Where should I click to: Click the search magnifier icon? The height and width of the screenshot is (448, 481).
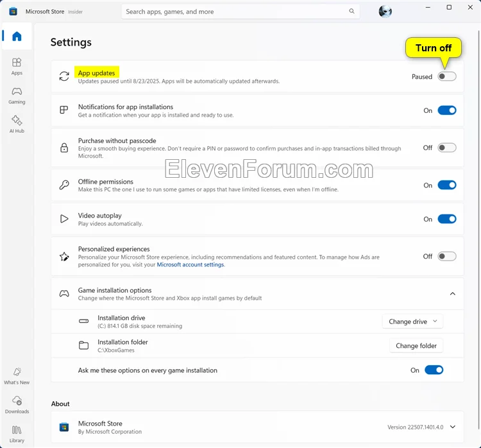tap(351, 12)
